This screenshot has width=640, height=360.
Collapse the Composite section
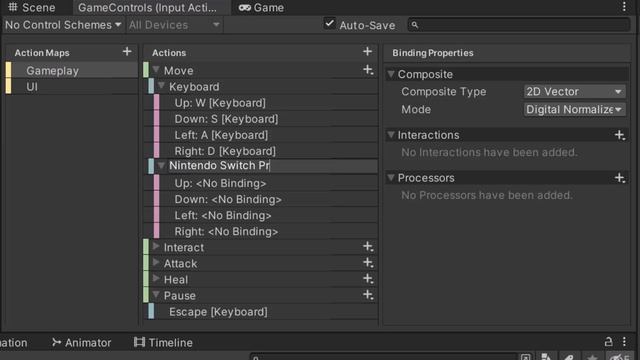tap(391, 74)
